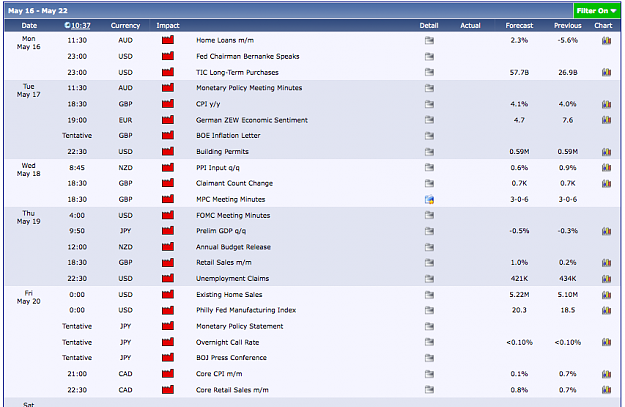Viewport: 625px width, 407px height.
Task: Open detail folder for Monetary Policy Statement
Action: tap(429, 326)
